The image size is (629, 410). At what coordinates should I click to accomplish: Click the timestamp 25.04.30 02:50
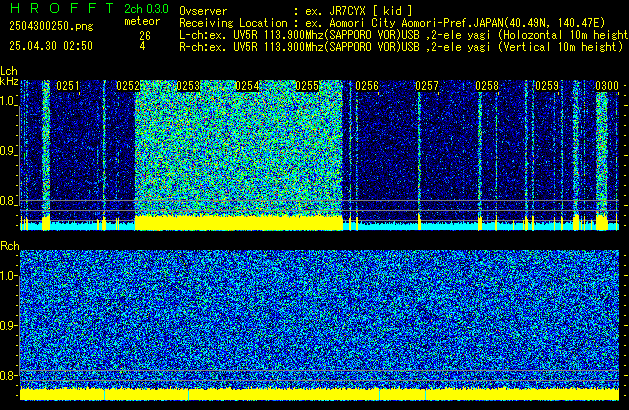point(51,46)
